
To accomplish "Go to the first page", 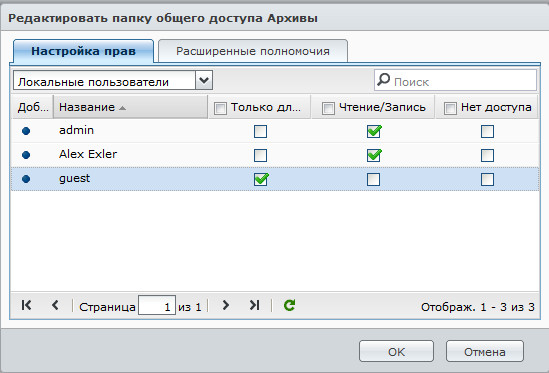I will 26,305.
